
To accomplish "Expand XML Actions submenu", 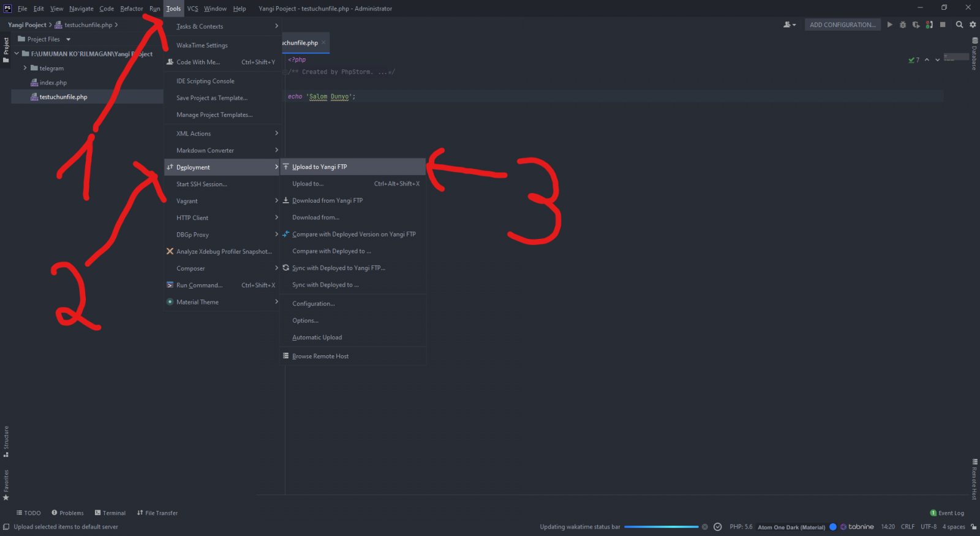I will coord(222,133).
